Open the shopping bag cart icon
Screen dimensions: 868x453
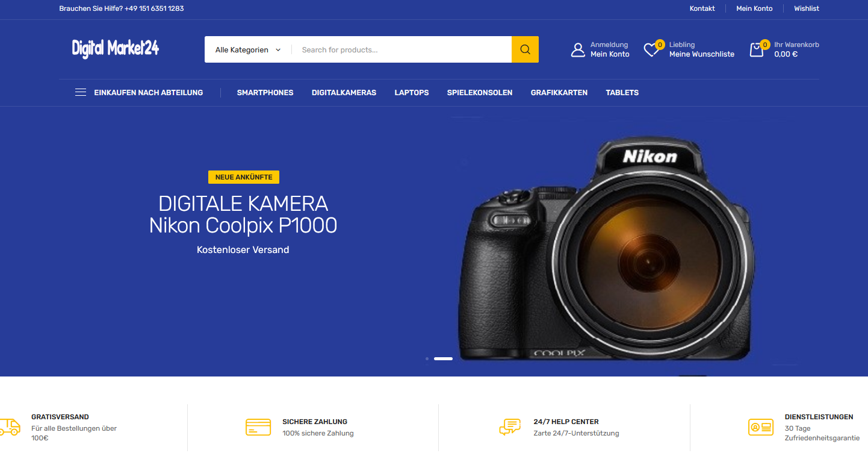(757, 49)
